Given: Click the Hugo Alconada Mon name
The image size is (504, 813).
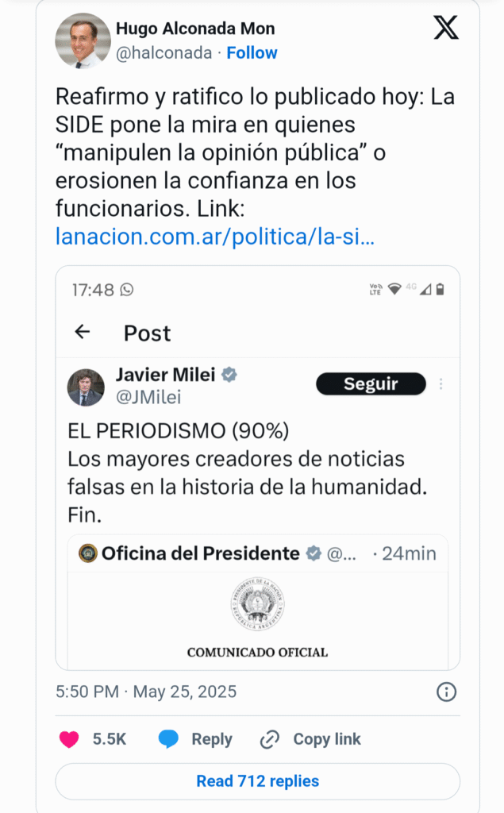Looking at the screenshot, I should click(x=195, y=29).
